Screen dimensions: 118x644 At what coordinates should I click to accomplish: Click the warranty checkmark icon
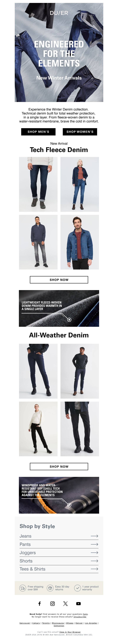click(78, 588)
